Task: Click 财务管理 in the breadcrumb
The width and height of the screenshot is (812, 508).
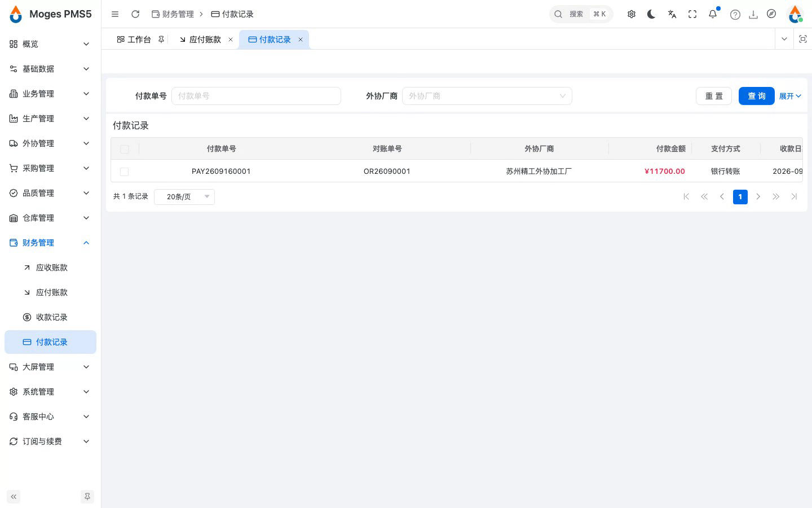Action: pyautogui.click(x=173, y=14)
